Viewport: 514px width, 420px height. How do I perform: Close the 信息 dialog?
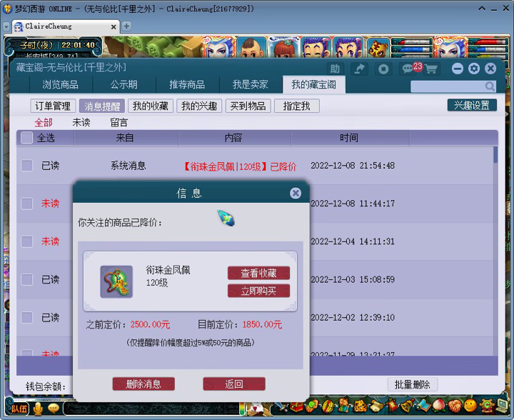pyautogui.click(x=296, y=193)
